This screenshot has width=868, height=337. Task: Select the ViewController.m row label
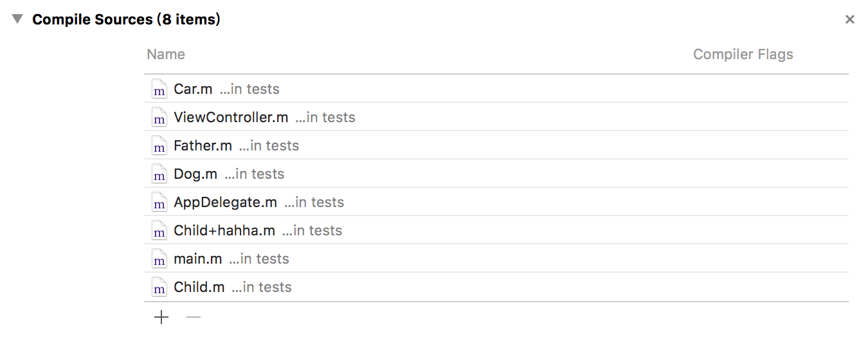pyautogui.click(x=231, y=118)
